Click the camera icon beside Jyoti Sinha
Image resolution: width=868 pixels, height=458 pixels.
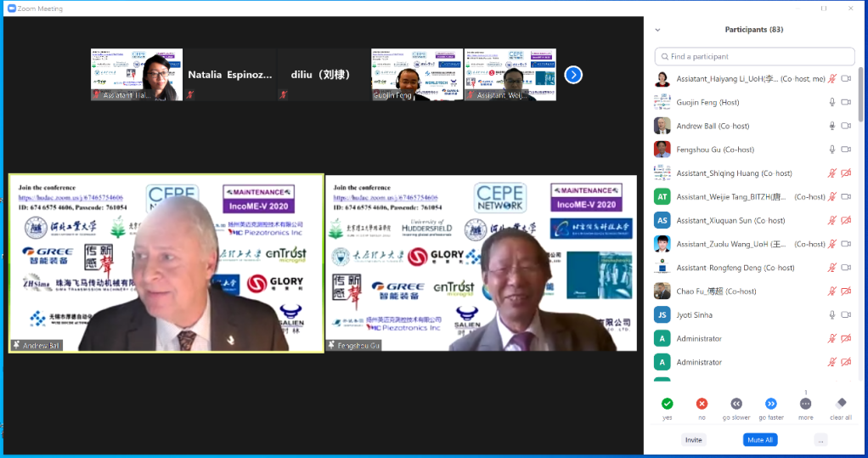tap(846, 315)
